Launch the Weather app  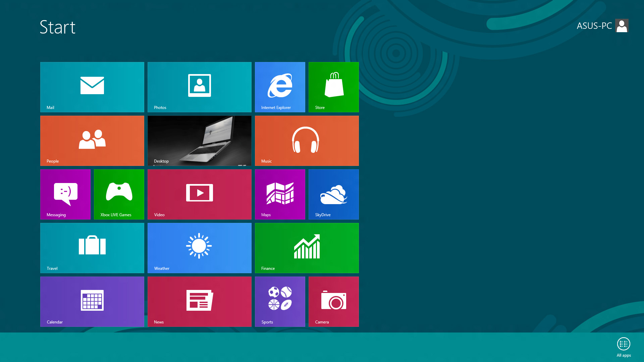[200, 248]
